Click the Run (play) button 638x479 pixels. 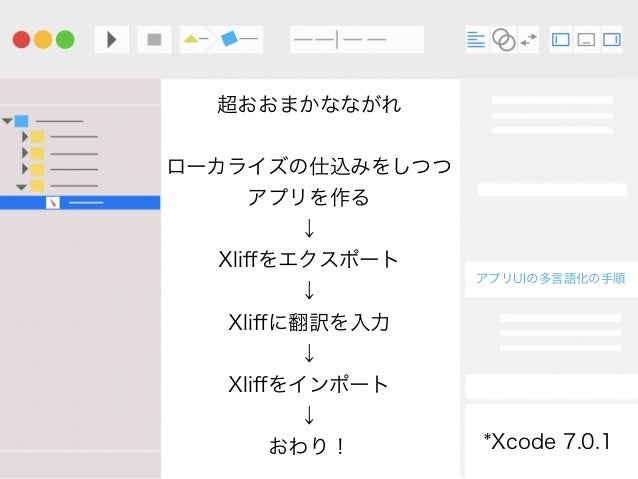(112, 39)
